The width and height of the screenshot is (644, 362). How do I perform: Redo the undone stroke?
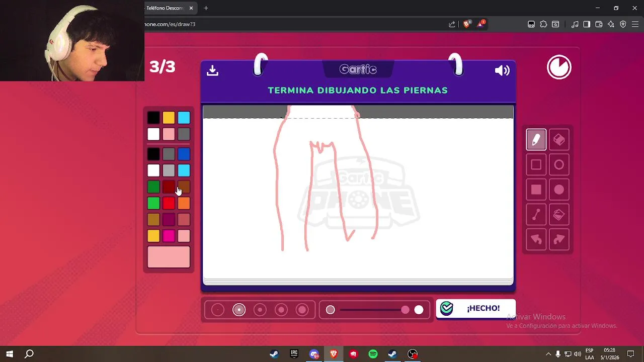click(559, 240)
